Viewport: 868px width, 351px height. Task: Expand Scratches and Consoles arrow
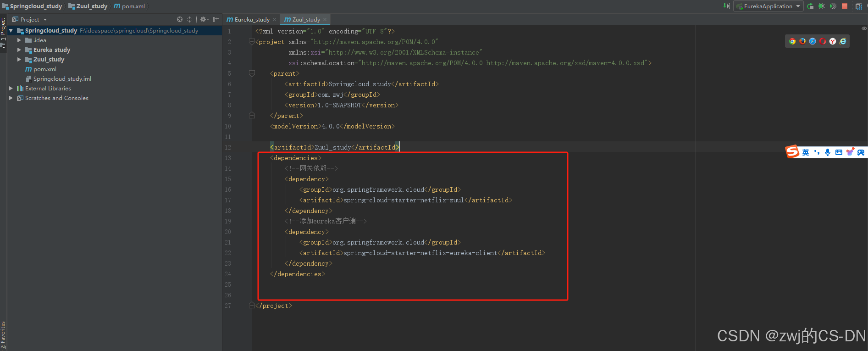pos(11,98)
